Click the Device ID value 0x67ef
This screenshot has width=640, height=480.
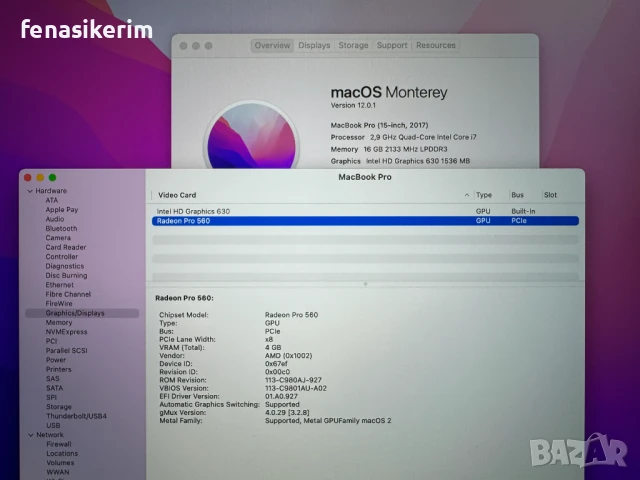[276, 364]
